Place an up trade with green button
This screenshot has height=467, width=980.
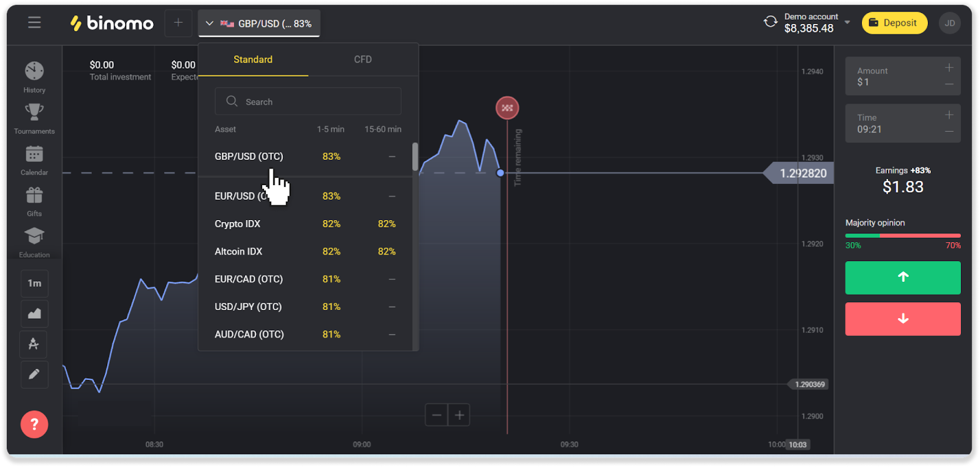point(903,278)
